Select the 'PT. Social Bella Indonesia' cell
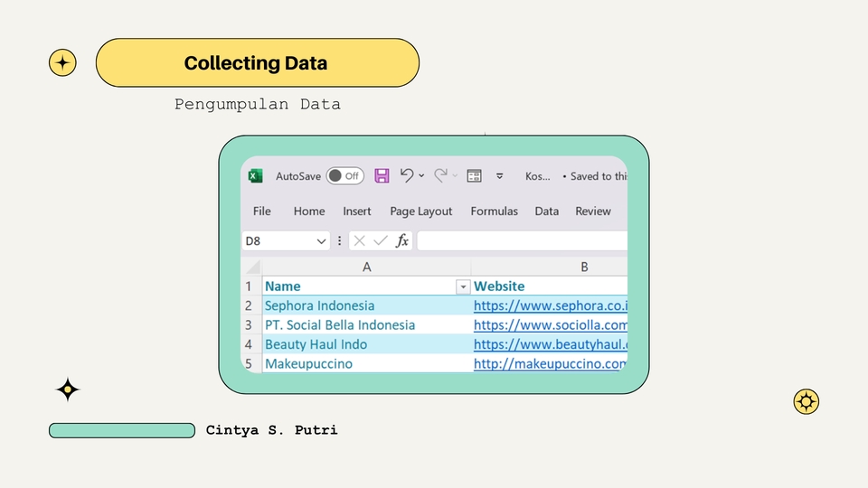 (x=366, y=324)
